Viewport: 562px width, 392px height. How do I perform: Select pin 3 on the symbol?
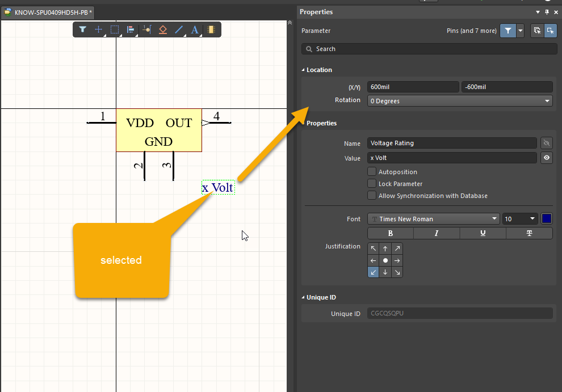point(174,166)
